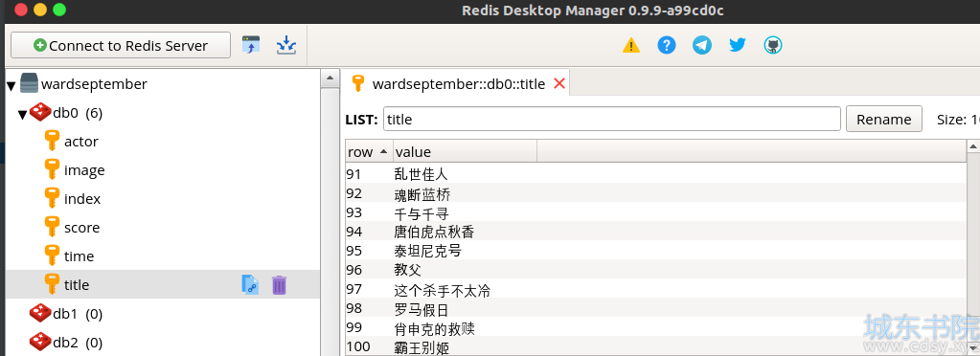Open the db1 (0) database
The width and height of the screenshot is (980, 356).
pyautogui.click(x=78, y=314)
